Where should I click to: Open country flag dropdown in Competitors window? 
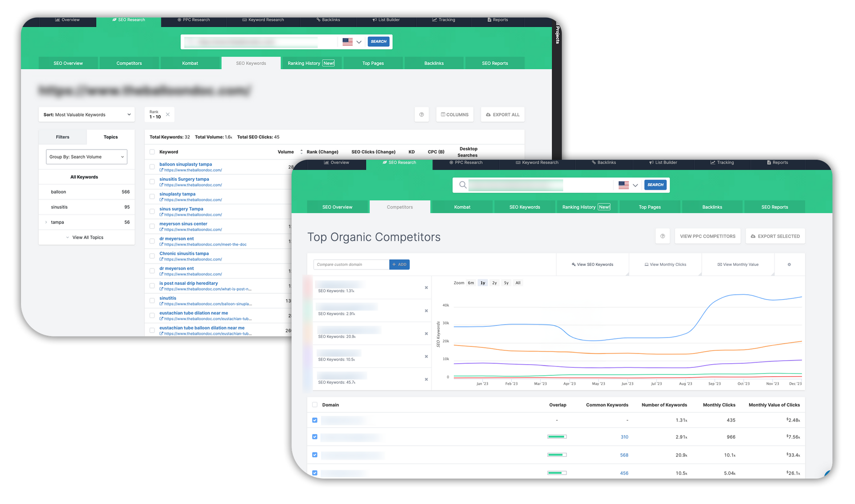click(x=628, y=185)
